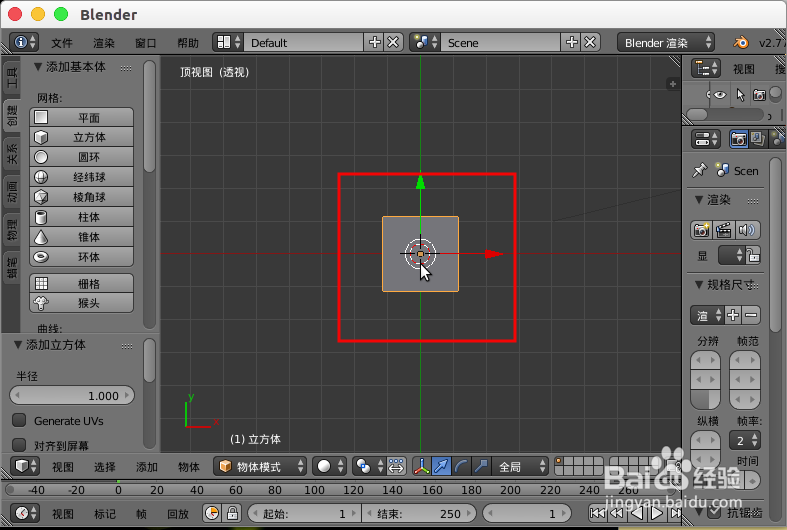Open the 全局 transform orientation dropdown
The image size is (787, 530).
coord(519,466)
